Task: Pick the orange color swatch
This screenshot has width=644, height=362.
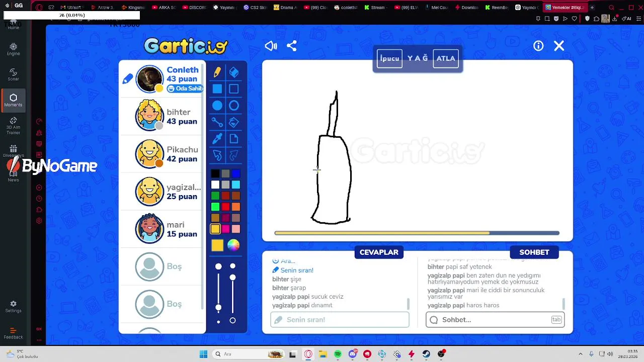Action: click(236, 207)
